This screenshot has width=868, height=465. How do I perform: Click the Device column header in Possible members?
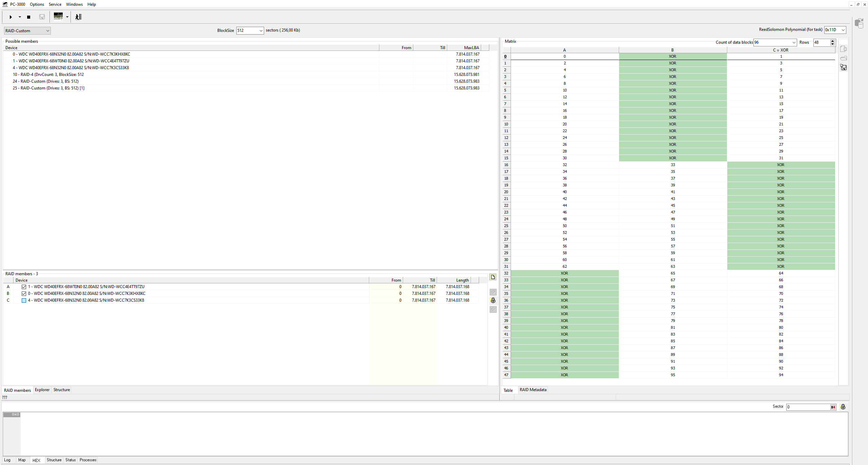pos(191,48)
